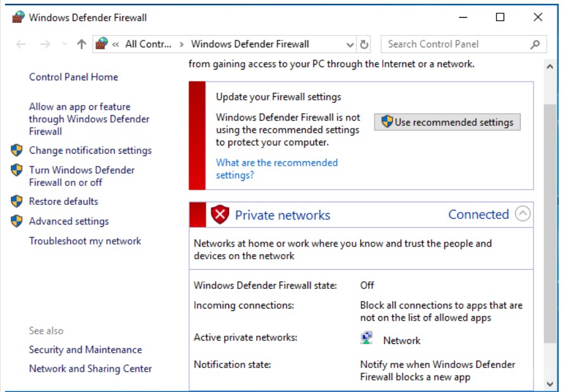Click the firewall icon in the title bar
The width and height of the screenshot is (565, 392).
18,17
